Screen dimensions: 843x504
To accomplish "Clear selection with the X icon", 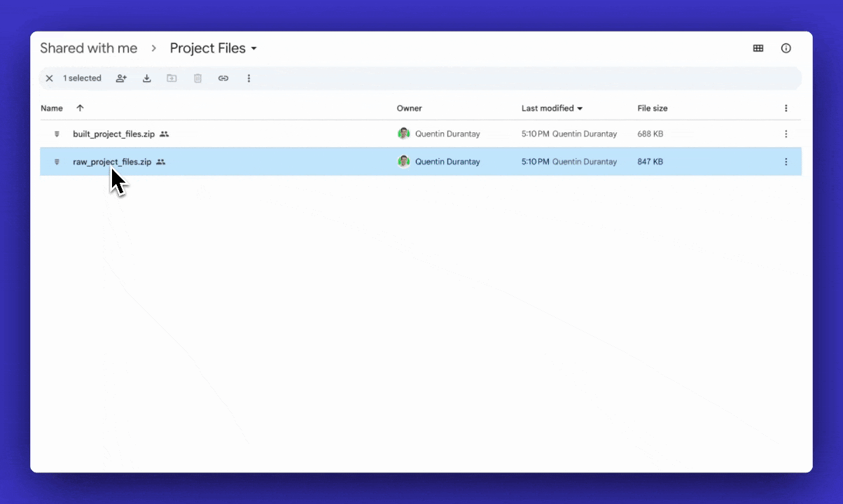I will pyautogui.click(x=49, y=78).
